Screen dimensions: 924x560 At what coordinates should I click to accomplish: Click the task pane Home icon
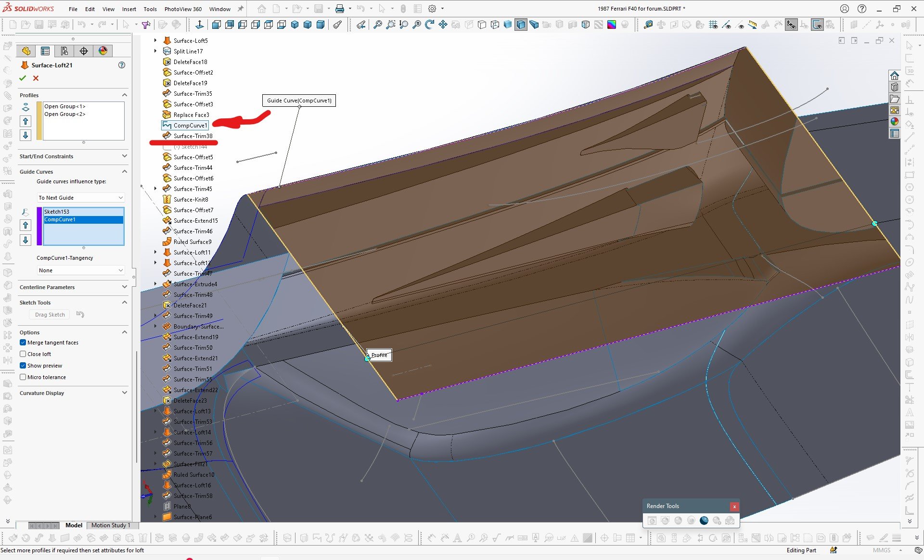click(x=895, y=76)
